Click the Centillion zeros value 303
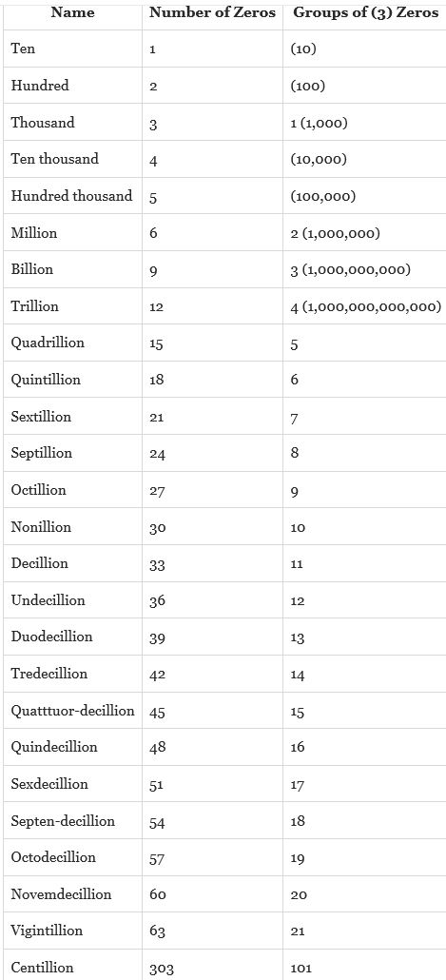 point(162,969)
